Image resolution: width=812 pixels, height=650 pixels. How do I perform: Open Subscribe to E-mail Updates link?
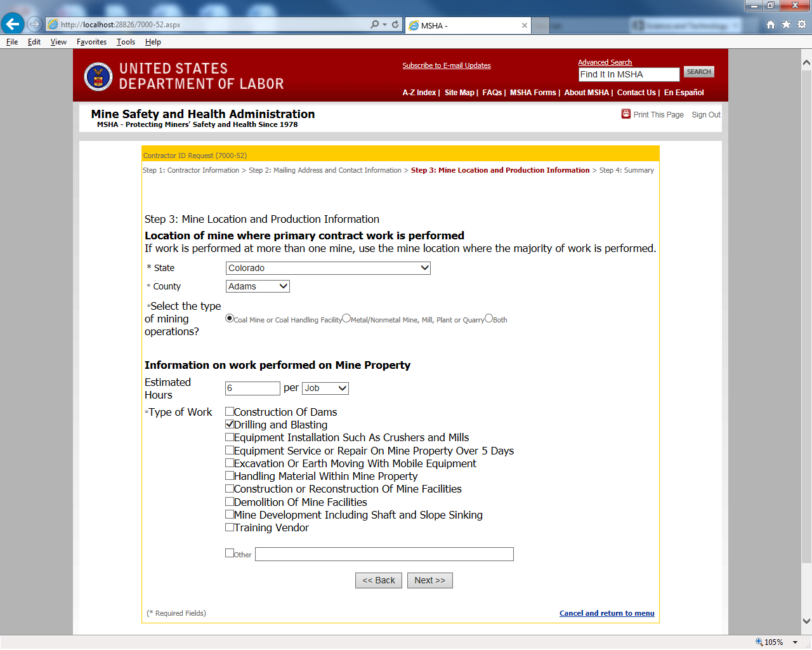447,65
